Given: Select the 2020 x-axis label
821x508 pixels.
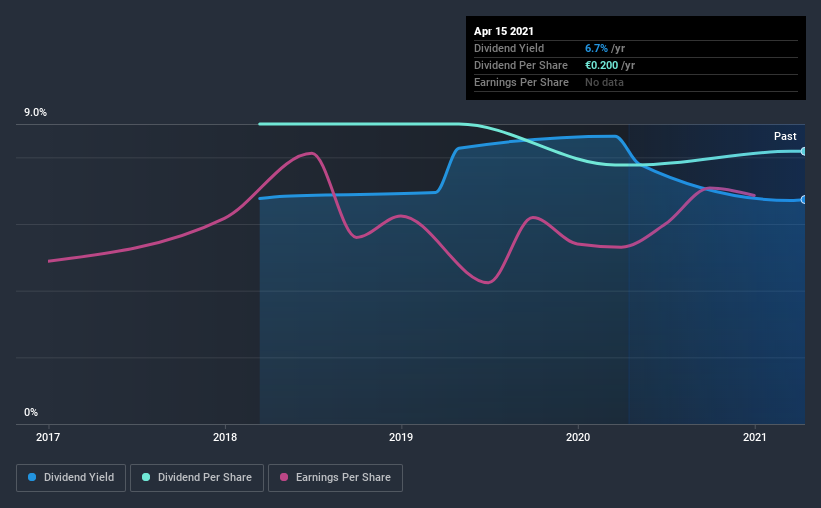Looking at the screenshot, I should (578, 437).
